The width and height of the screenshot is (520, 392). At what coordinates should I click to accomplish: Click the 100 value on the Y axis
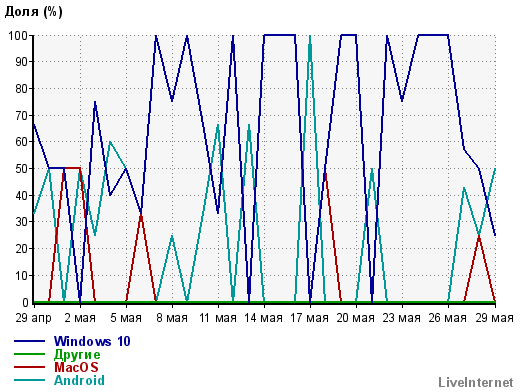click(x=18, y=35)
